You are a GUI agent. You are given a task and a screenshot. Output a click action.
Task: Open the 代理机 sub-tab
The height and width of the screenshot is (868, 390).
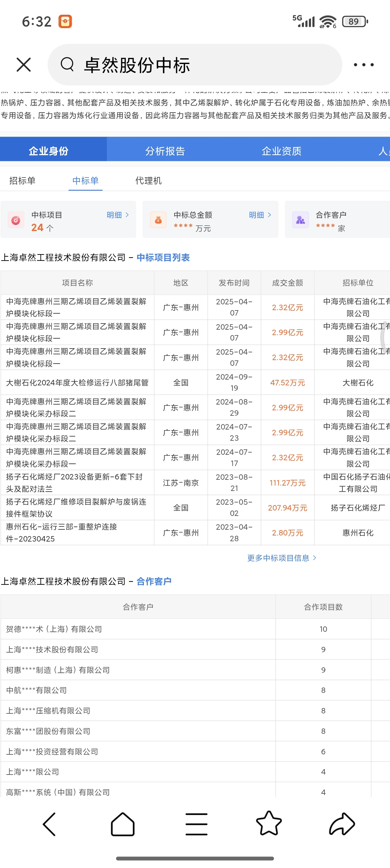pos(148,181)
